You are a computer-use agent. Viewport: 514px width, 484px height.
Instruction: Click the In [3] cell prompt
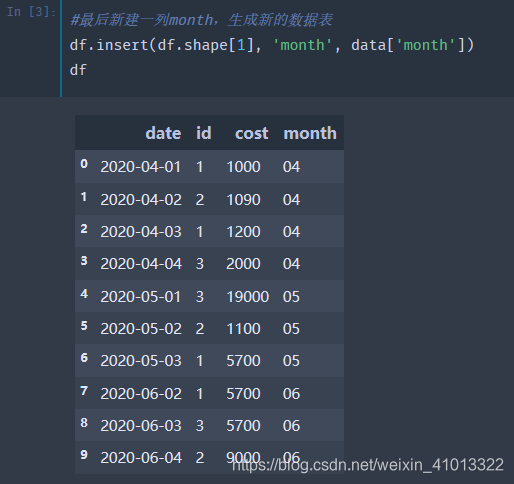31,12
